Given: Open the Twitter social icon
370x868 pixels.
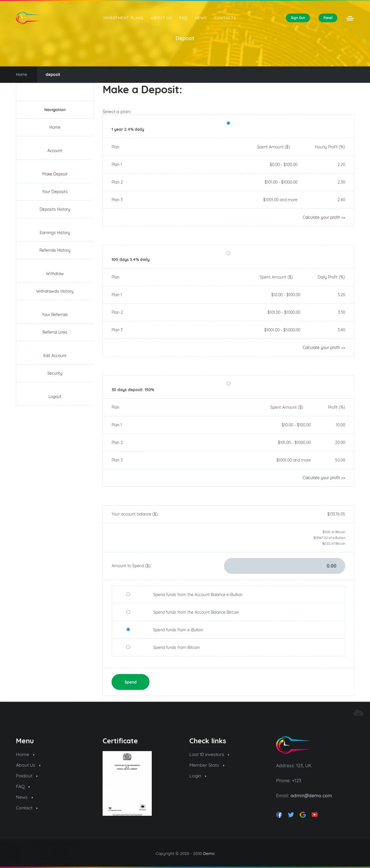Looking at the screenshot, I should point(291,815).
